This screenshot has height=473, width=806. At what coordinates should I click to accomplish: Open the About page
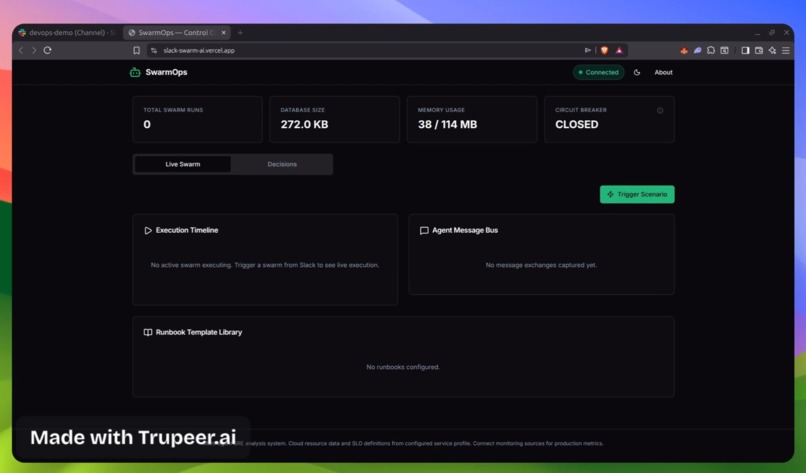[663, 72]
